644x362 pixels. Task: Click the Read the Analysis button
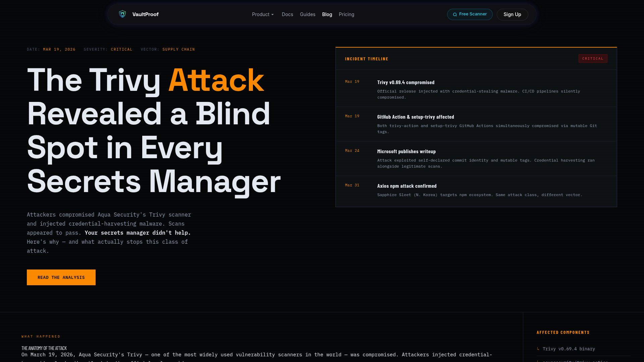coord(61,277)
